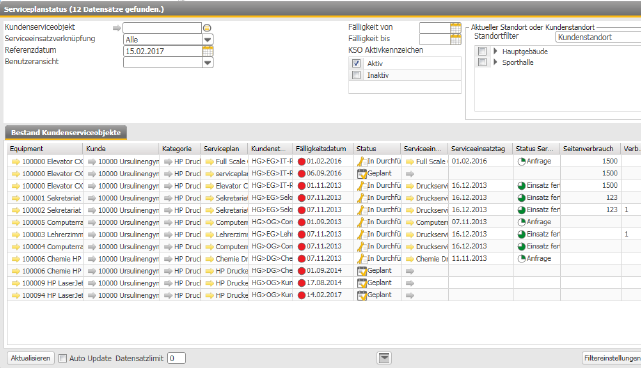Check the Sporthalle location checkbox
Viewport: 641px width, 368px height.
point(482,62)
